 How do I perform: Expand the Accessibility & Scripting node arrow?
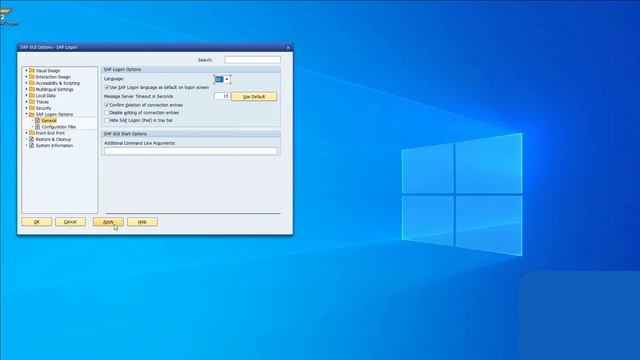pyautogui.click(x=27, y=83)
